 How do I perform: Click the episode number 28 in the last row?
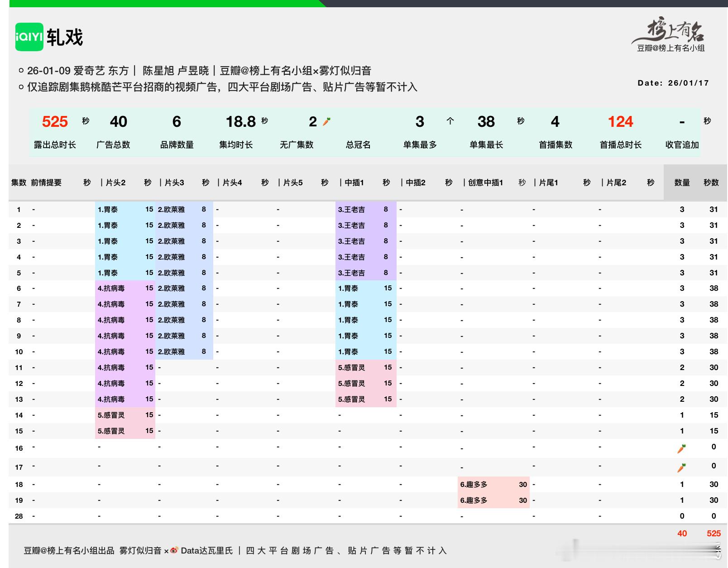coord(19,516)
